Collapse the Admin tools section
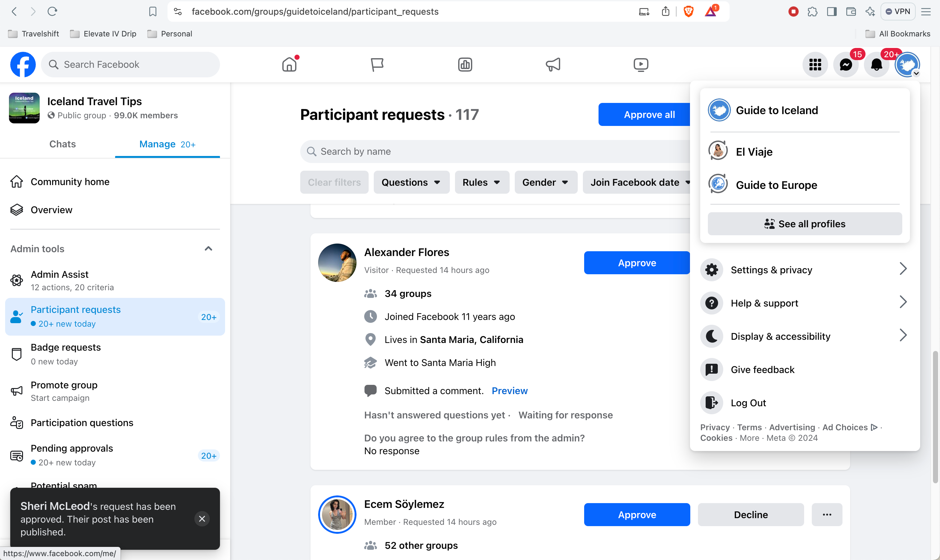940x560 pixels. 208,248
